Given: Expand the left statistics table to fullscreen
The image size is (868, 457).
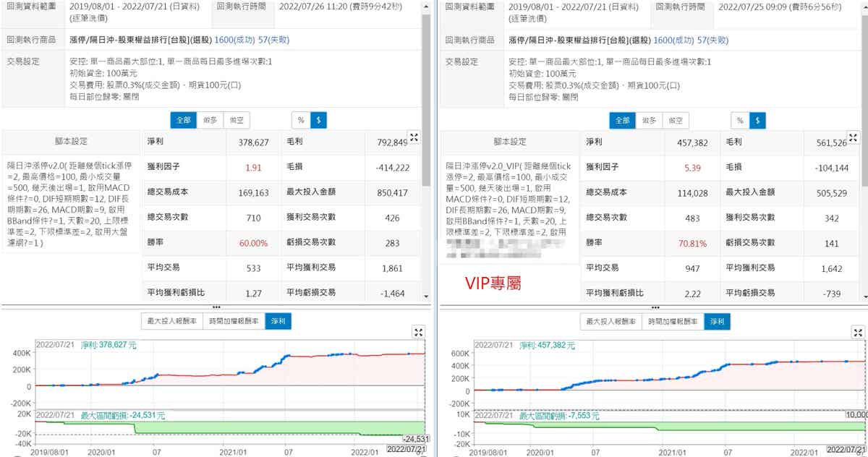Looking at the screenshot, I should [x=414, y=137].
